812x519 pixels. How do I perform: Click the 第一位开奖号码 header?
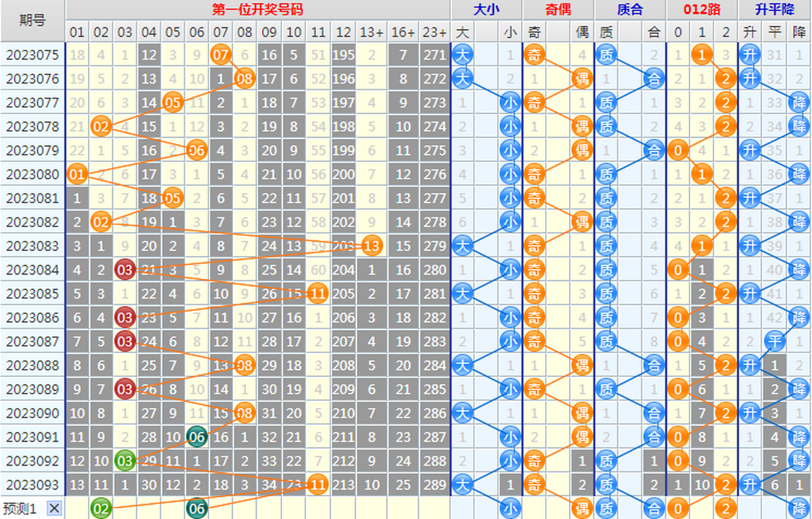[257, 10]
